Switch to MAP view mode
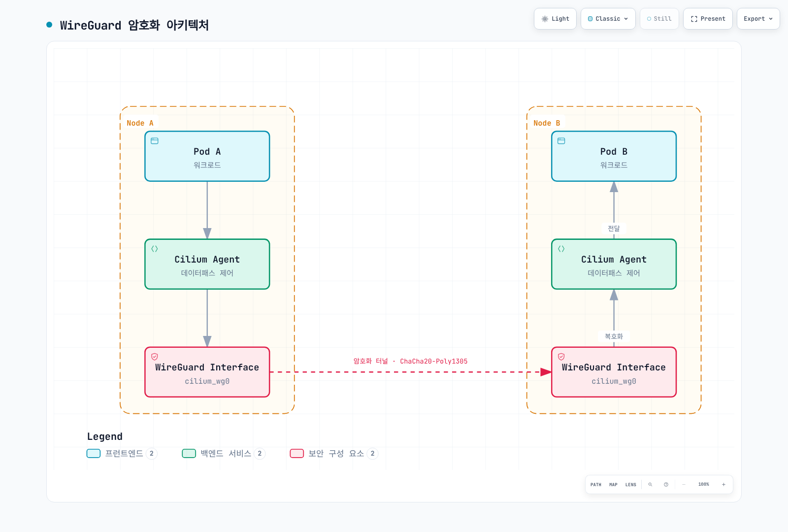This screenshot has width=788, height=532. pos(613,485)
